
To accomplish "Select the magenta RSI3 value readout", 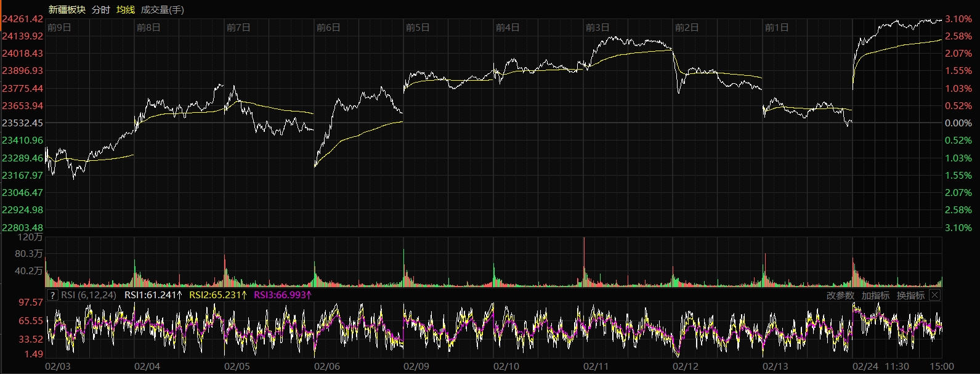I will (x=283, y=295).
